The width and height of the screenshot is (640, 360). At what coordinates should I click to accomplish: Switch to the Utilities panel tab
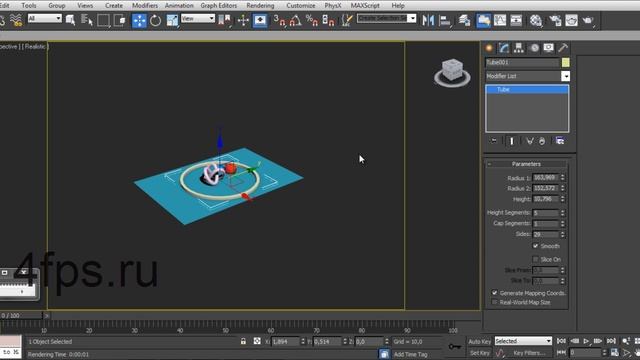563,48
